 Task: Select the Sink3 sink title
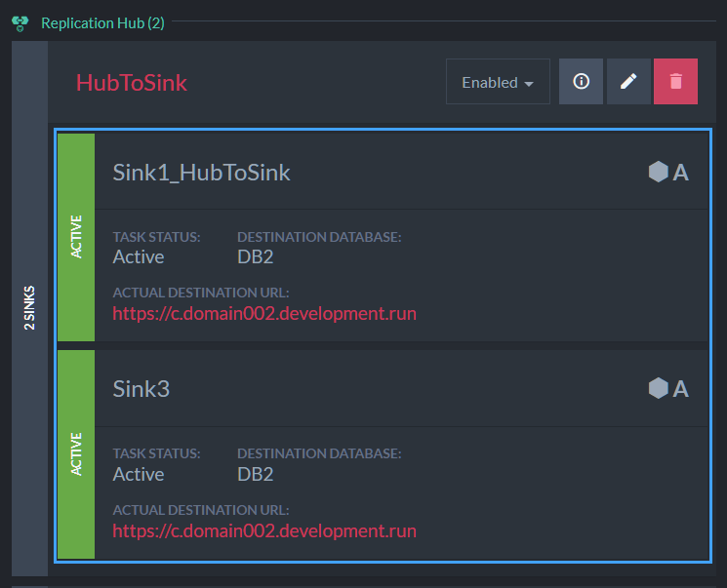tap(141, 389)
